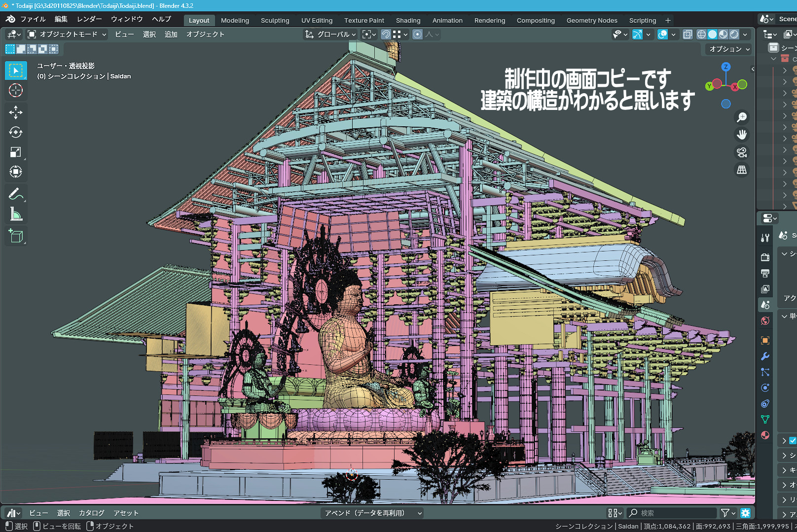
Task: Select the Add Cube tool
Action: 16,236
